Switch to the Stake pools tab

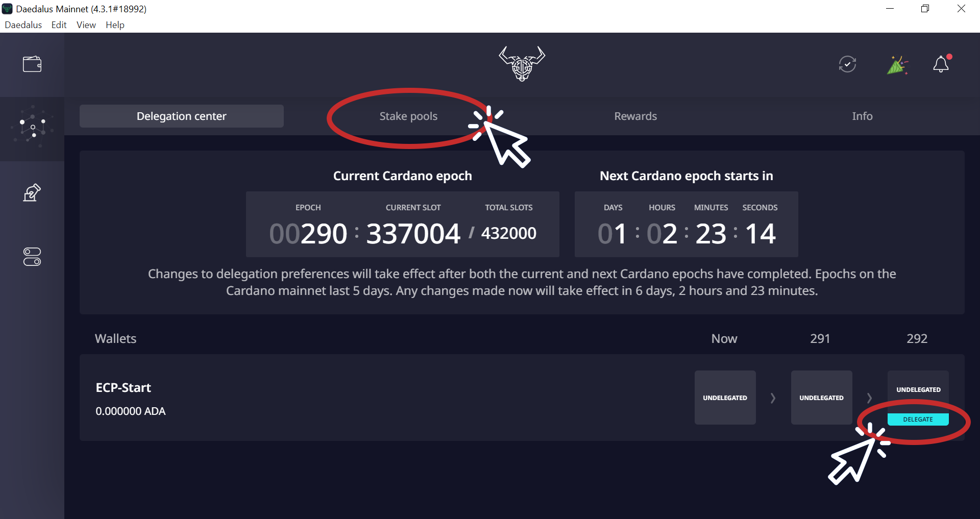[x=408, y=116]
